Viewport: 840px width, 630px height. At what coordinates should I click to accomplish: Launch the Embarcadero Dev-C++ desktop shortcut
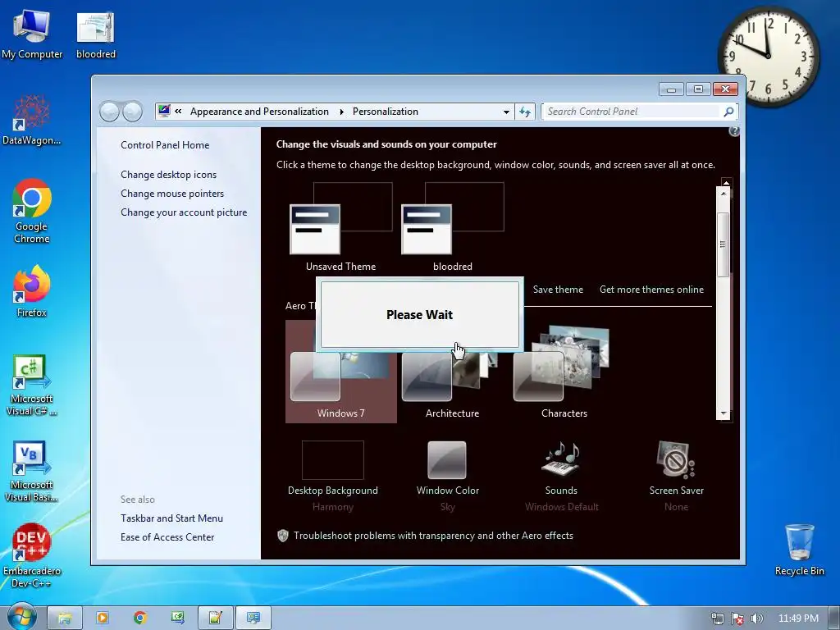coord(32,556)
